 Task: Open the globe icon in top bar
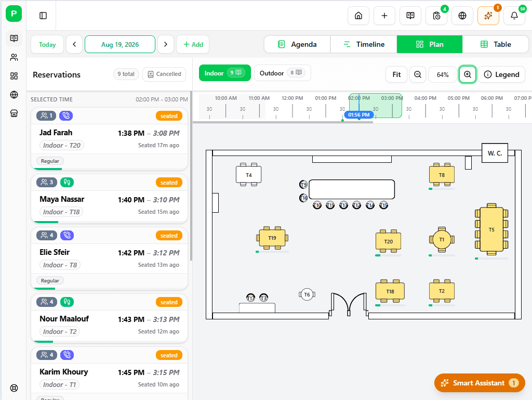462,16
